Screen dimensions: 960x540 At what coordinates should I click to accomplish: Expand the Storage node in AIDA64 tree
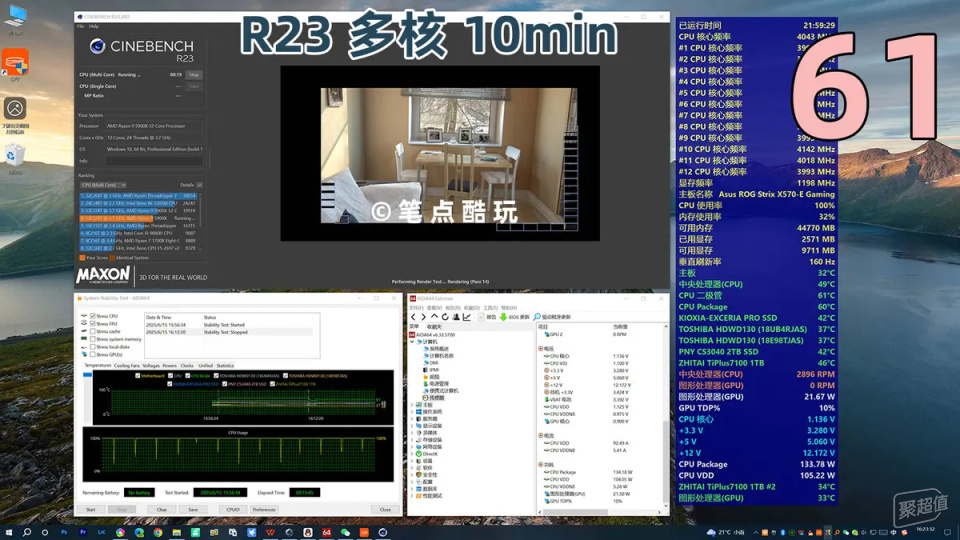(x=412, y=440)
